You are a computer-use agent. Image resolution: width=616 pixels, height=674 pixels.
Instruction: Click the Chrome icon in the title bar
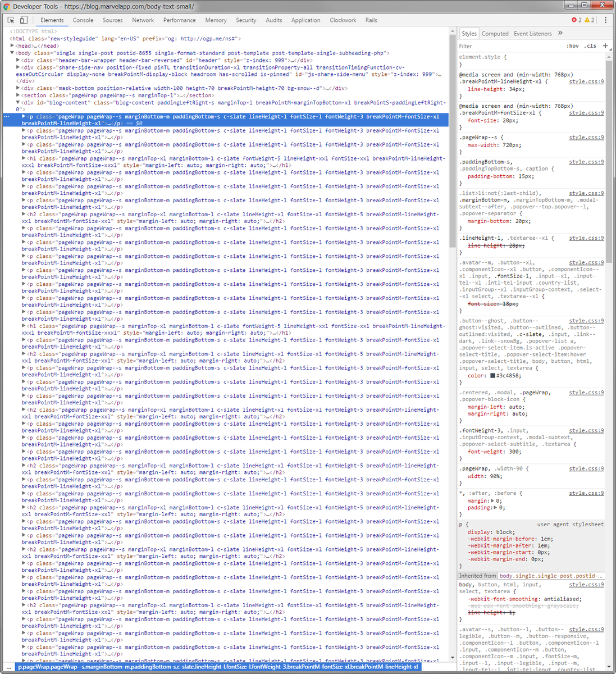[x=7, y=6]
